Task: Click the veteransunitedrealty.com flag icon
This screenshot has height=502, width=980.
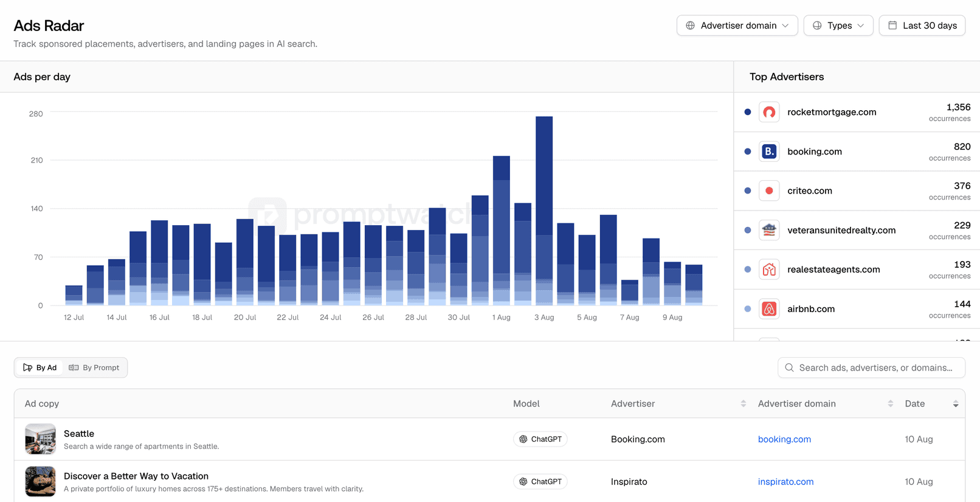Action: [x=769, y=230]
